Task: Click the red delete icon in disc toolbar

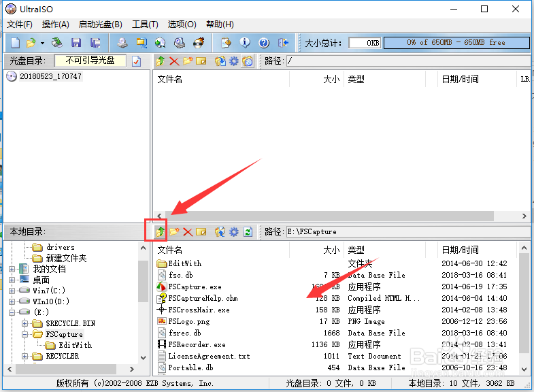Action: click(x=174, y=61)
